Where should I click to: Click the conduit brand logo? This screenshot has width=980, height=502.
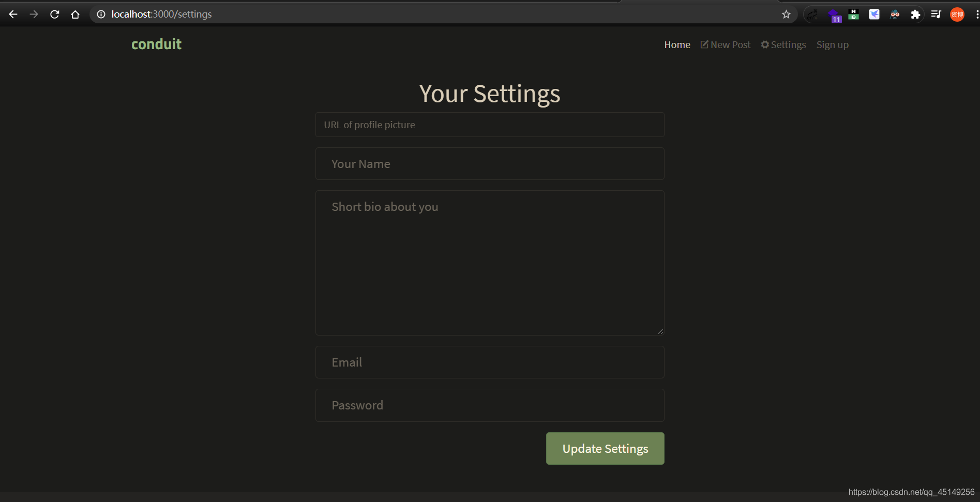156,44
